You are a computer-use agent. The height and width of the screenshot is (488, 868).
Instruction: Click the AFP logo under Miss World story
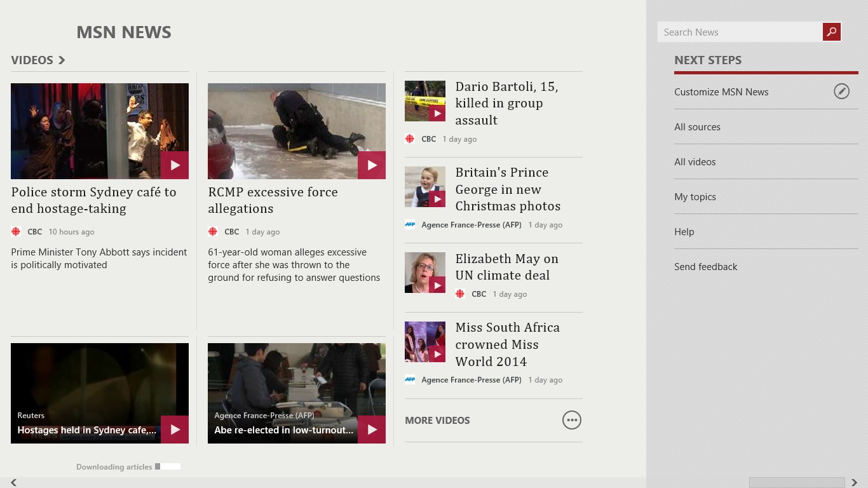pyautogui.click(x=410, y=379)
